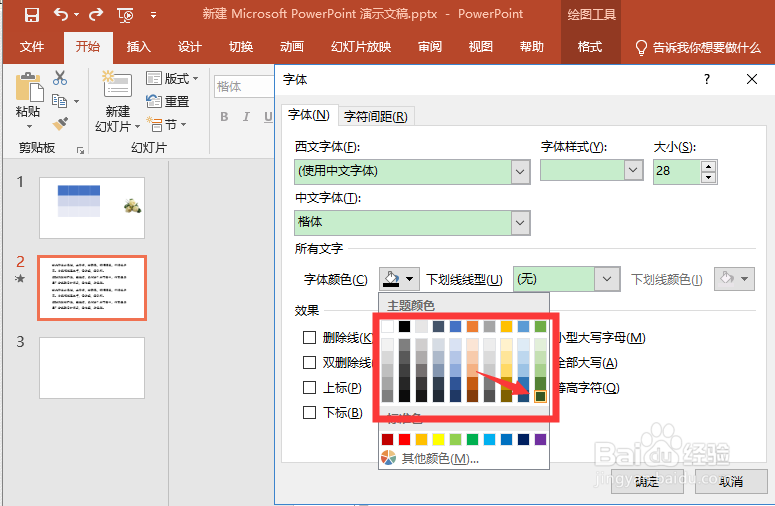This screenshot has height=506, width=775.
Task: Expand underline style (无) dropdown
Action: click(607, 279)
